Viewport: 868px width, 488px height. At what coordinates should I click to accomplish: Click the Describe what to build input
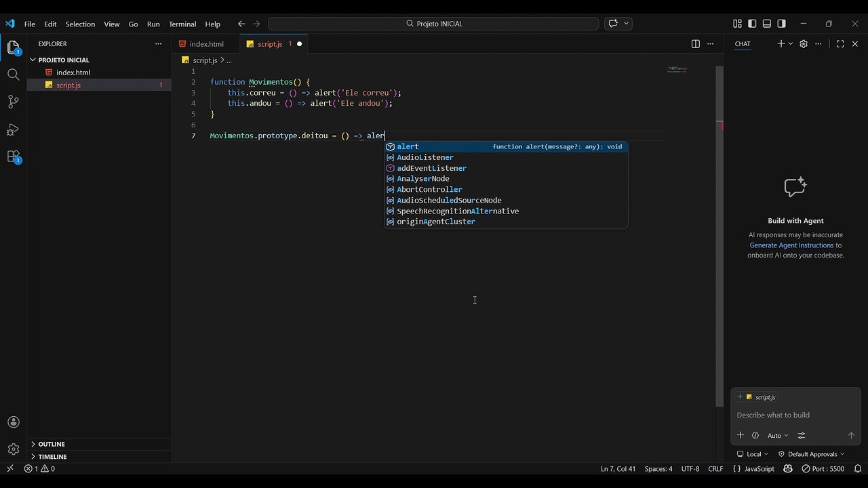tap(795, 415)
